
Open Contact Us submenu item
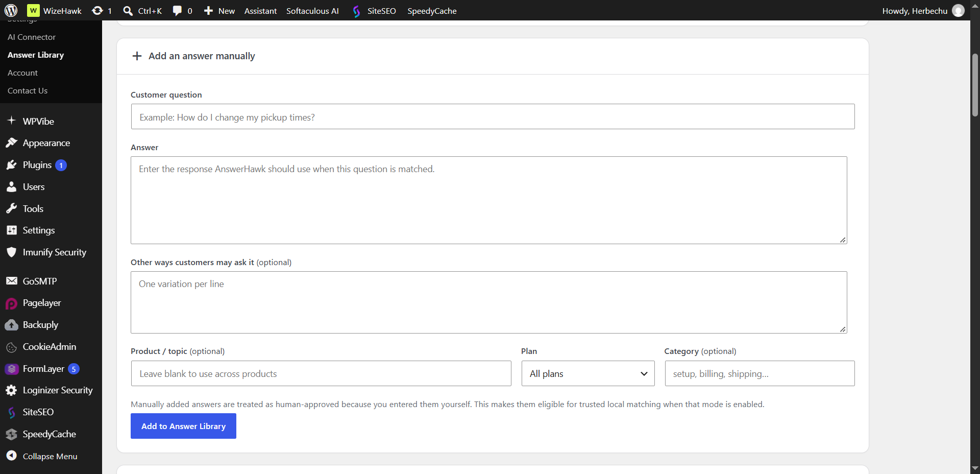pyautogui.click(x=28, y=90)
